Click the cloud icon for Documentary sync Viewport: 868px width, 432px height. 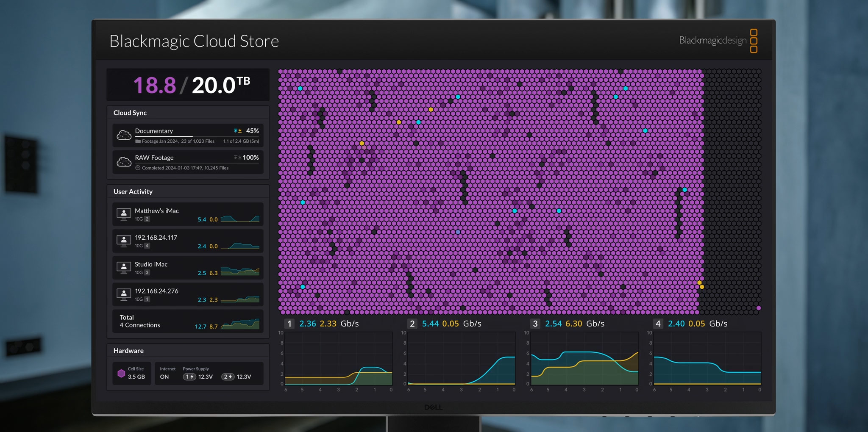(124, 136)
